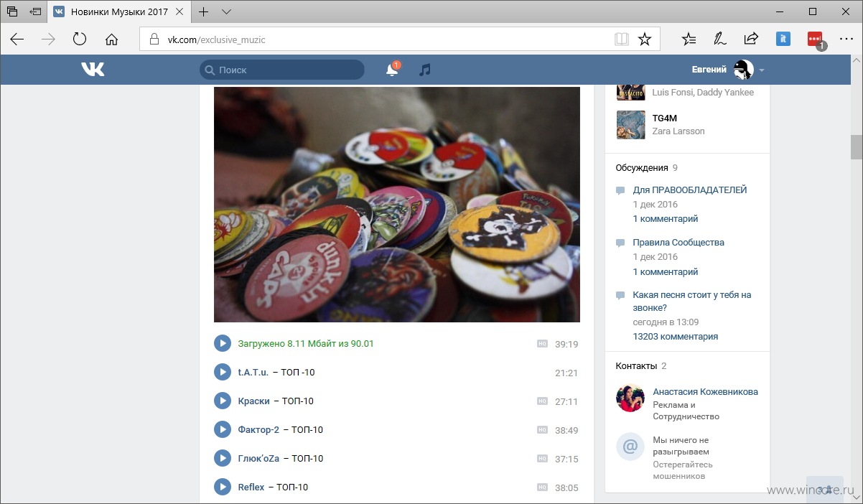Open the favorites hub

[x=689, y=39]
